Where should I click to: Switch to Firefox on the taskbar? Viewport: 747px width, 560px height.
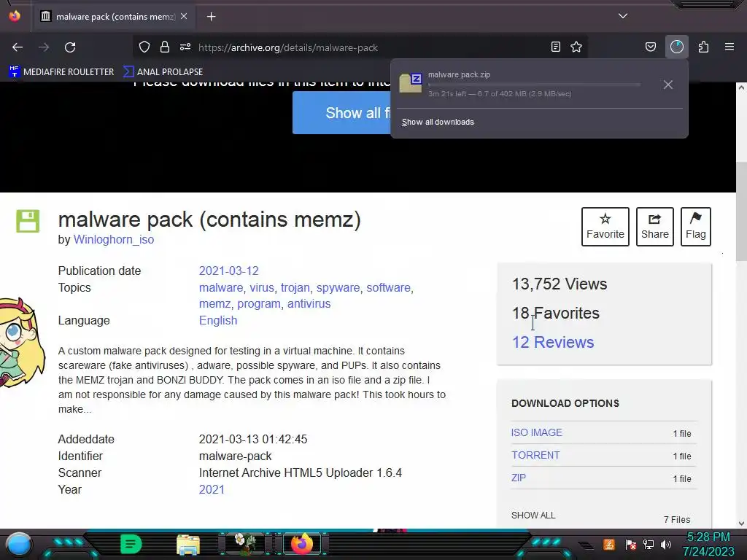point(302,544)
